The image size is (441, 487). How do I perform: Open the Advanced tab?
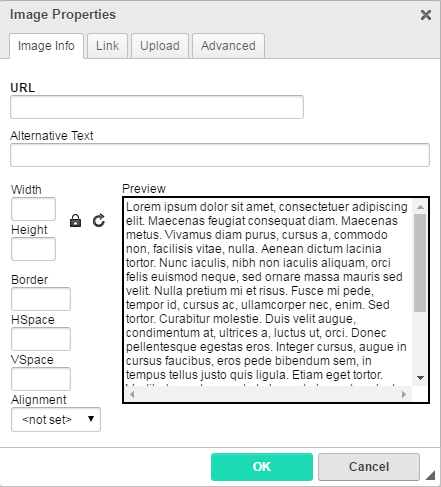pos(228,46)
